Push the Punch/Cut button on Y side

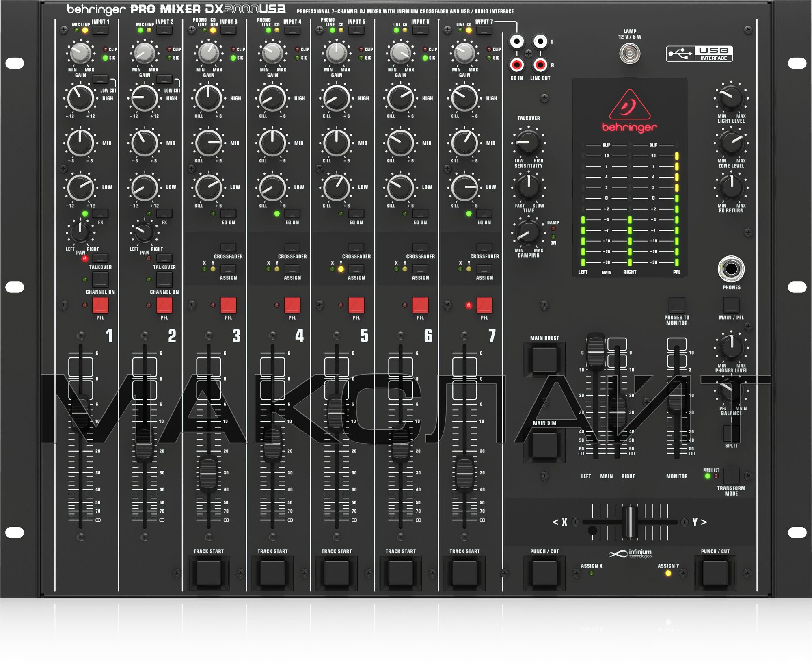tap(715, 573)
